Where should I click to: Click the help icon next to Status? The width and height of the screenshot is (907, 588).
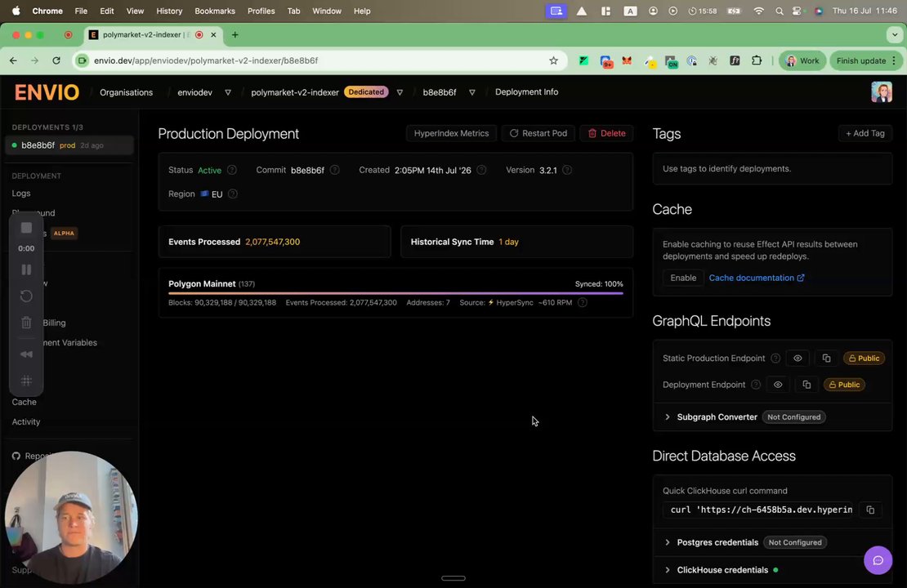[232, 170]
